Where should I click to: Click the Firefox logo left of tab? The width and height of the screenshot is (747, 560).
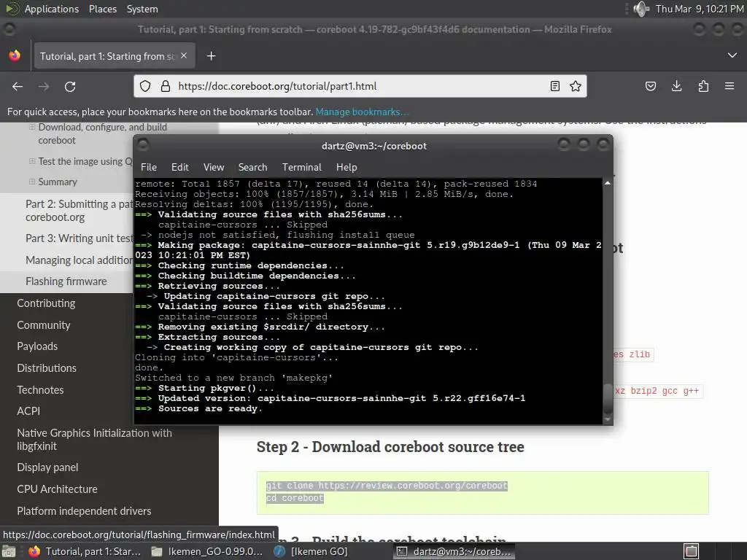15,55
